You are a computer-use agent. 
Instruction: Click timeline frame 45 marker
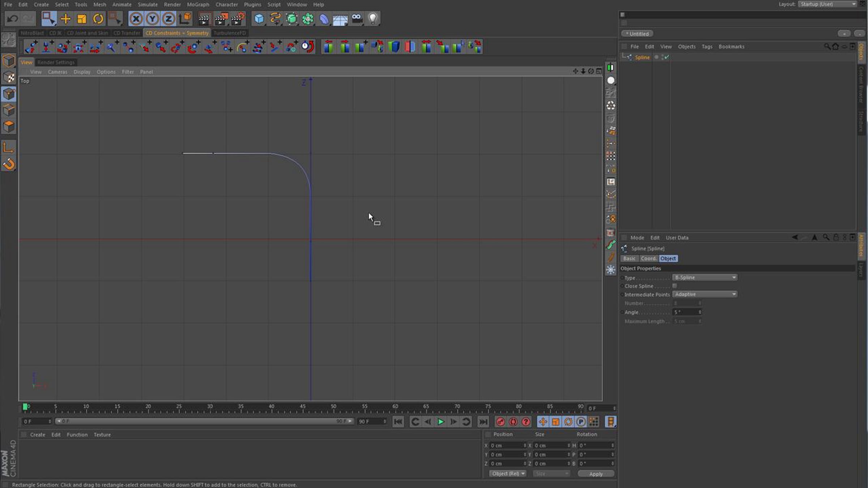pyautogui.click(x=303, y=407)
